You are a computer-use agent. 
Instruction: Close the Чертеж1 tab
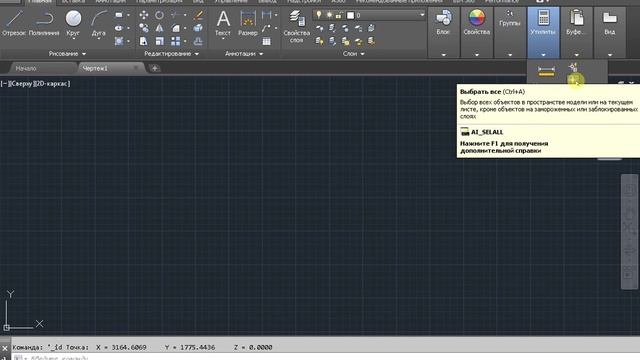click(x=136, y=68)
